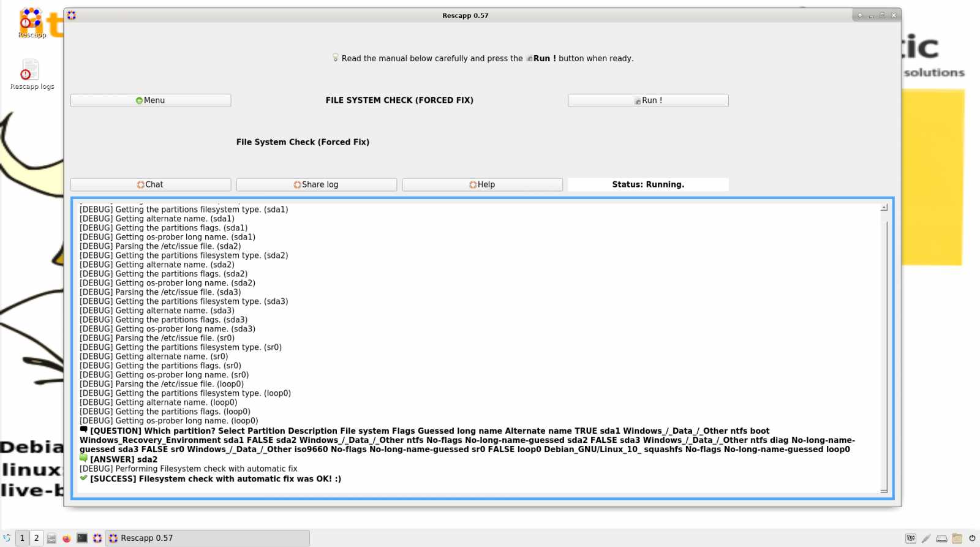
Task: Click 'Parsing the /etc/issue file. (sda2)' line
Action: (160, 246)
